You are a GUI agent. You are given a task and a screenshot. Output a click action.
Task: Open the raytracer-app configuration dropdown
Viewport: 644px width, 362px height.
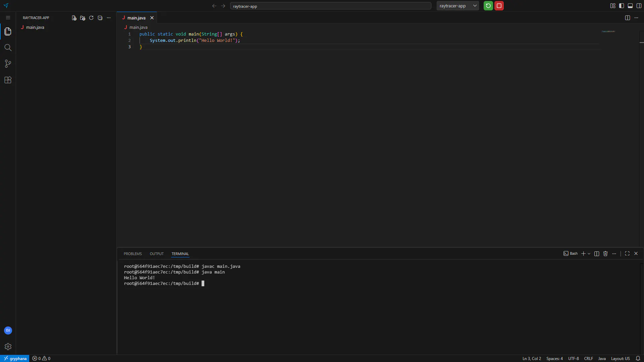pos(458,6)
